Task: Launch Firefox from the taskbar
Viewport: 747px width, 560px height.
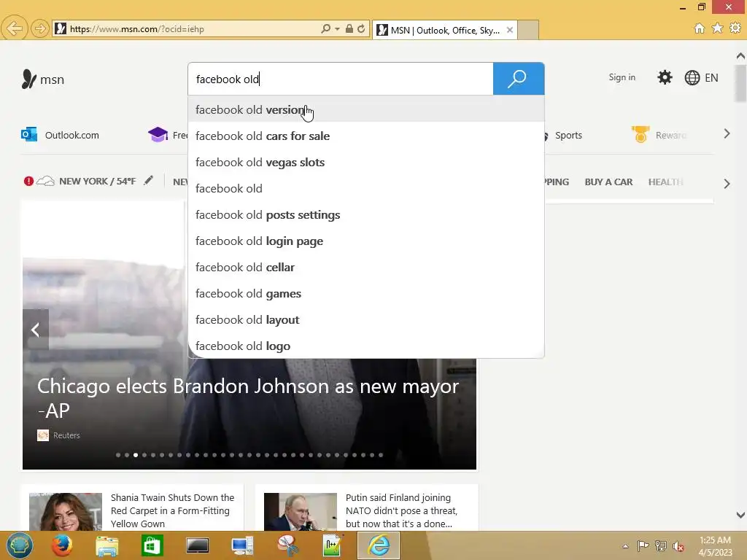Action: click(x=62, y=545)
